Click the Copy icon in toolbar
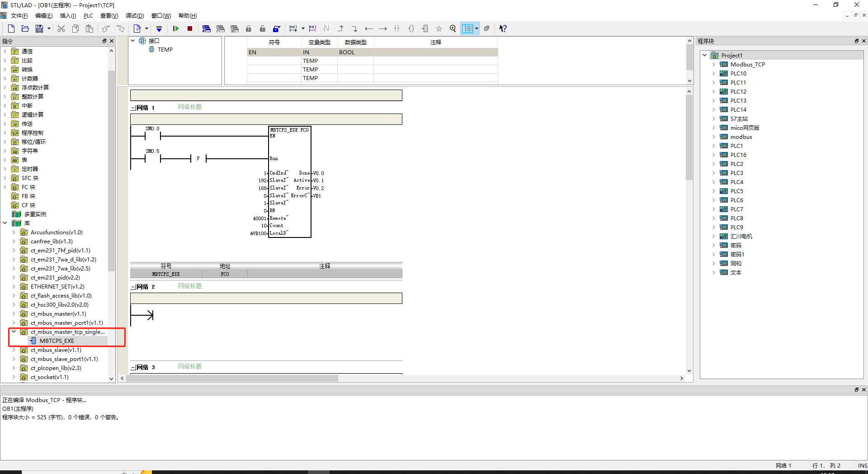 point(75,28)
